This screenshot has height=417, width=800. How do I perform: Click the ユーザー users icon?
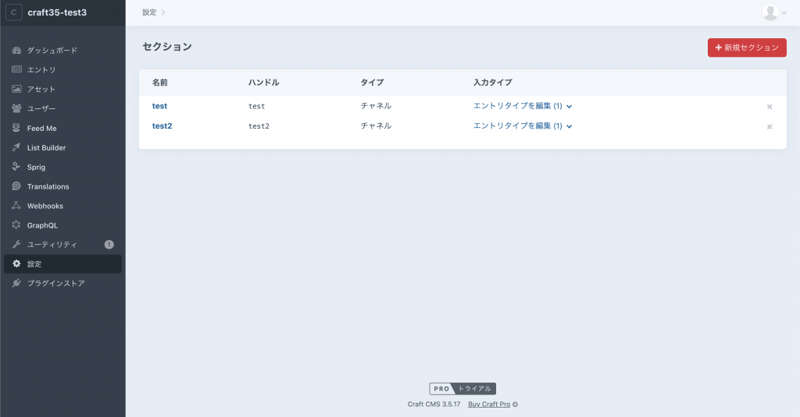(17, 108)
